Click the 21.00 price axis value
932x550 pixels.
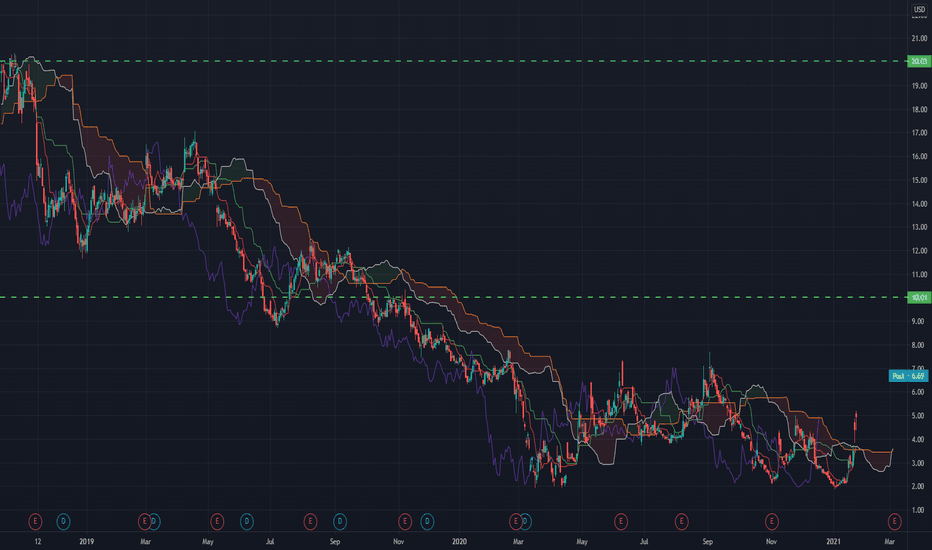pyautogui.click(x=919, y=38)
